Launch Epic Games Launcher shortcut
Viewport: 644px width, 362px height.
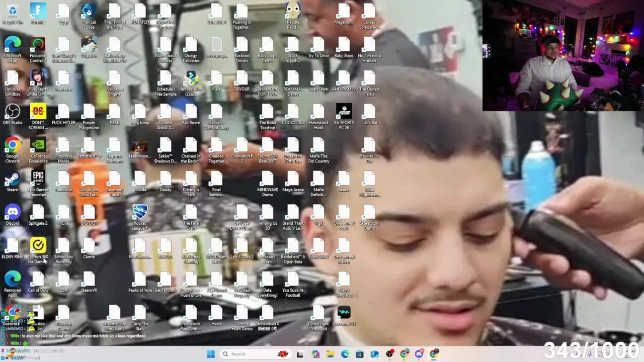(x=38, y=184)
